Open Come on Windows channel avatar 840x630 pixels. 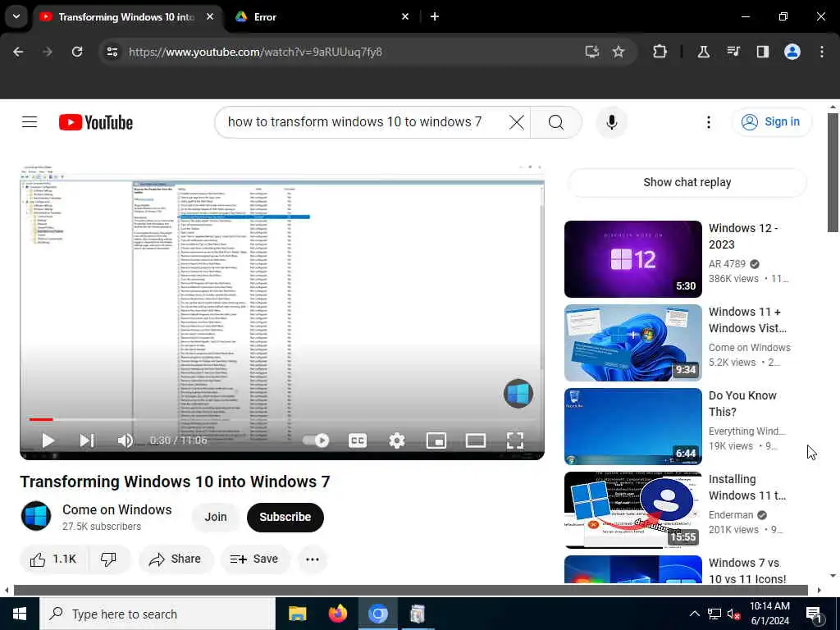pyautogui.click(x=36, y=516)
